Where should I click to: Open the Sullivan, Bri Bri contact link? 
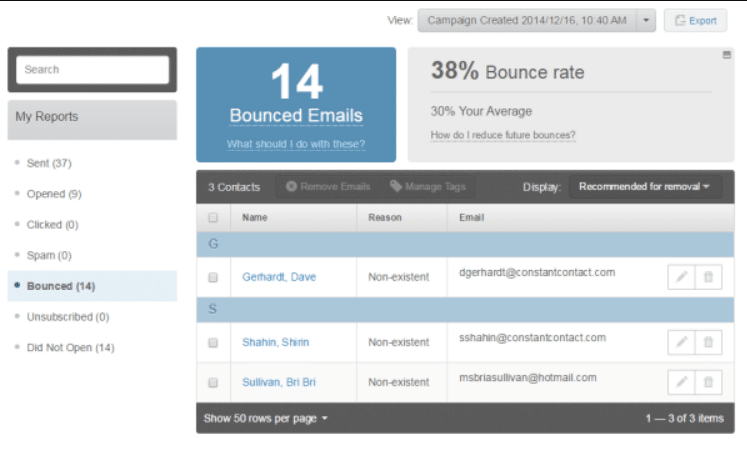279,382
